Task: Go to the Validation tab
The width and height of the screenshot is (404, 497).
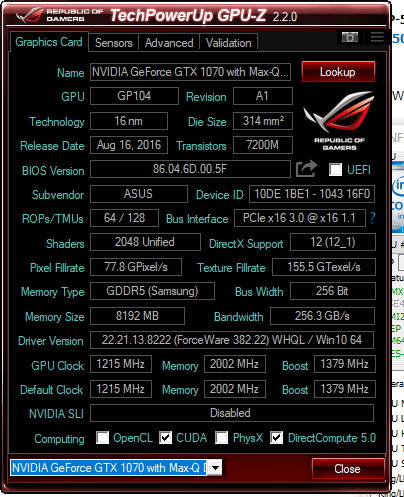Action: click(229, 43)
